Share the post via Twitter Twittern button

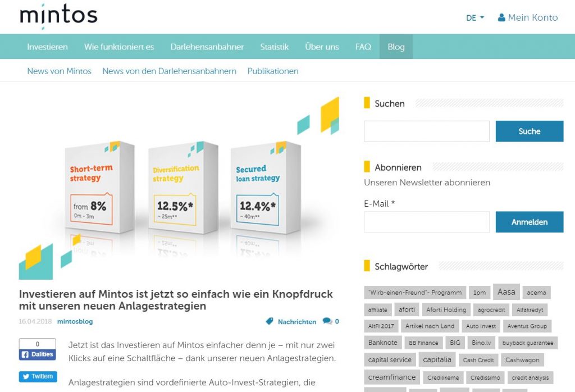[x=38, y=376]
